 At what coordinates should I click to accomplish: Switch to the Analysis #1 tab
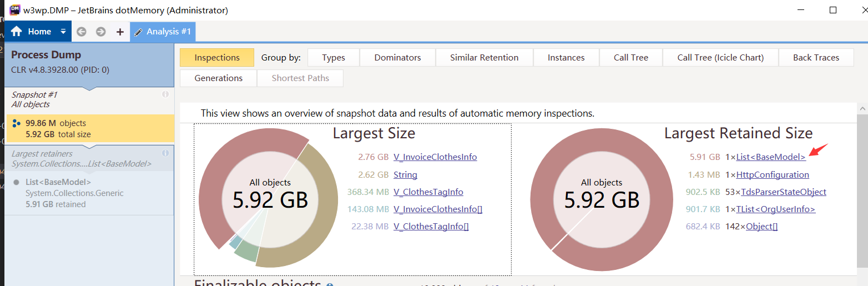tap(163, 32)
